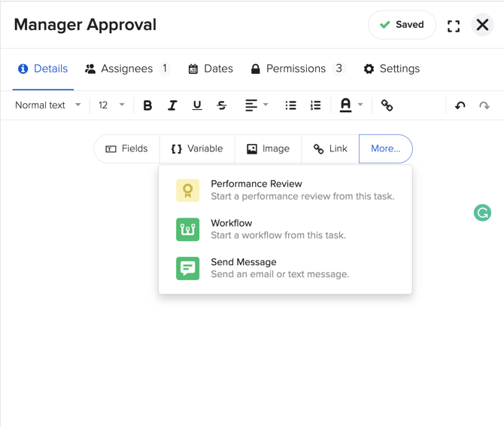Open the font size 12 dropdown
Viewport: 504px width, 427px height.
(111, 105)
